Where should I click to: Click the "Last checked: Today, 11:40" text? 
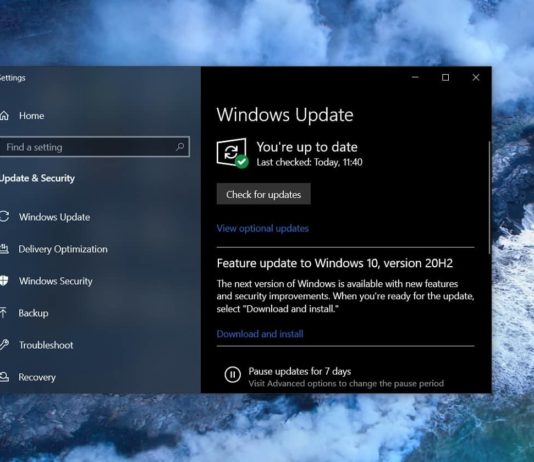[309, 162]
